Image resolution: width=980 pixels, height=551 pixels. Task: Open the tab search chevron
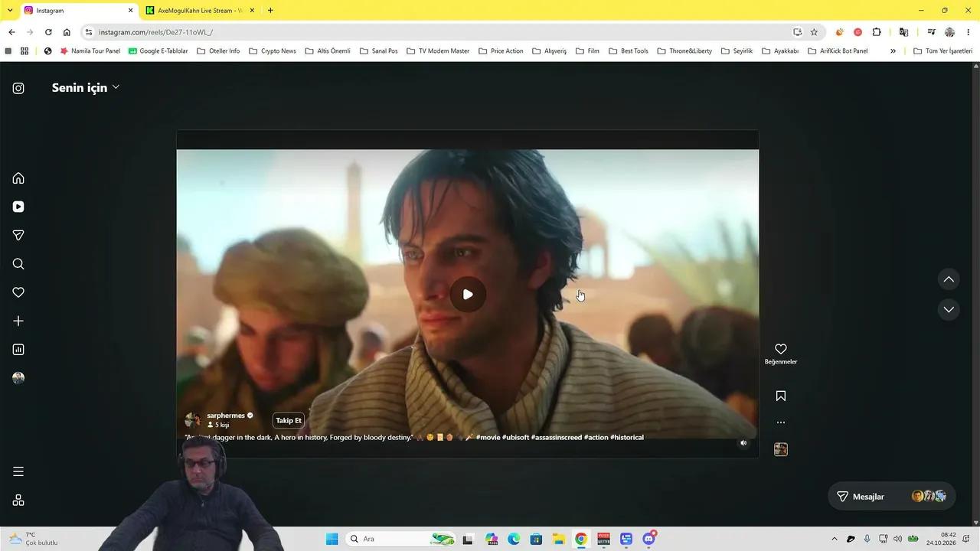pos(10,11)
